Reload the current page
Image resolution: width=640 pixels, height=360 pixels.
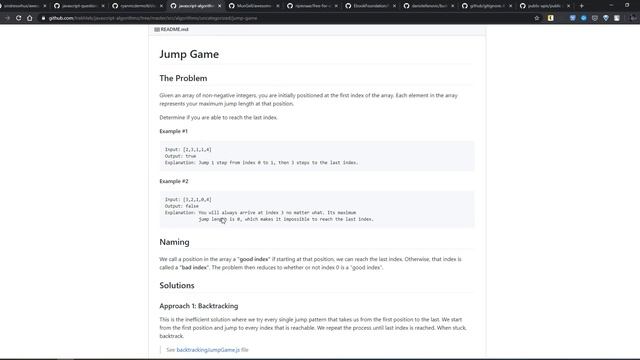(18, 18)
